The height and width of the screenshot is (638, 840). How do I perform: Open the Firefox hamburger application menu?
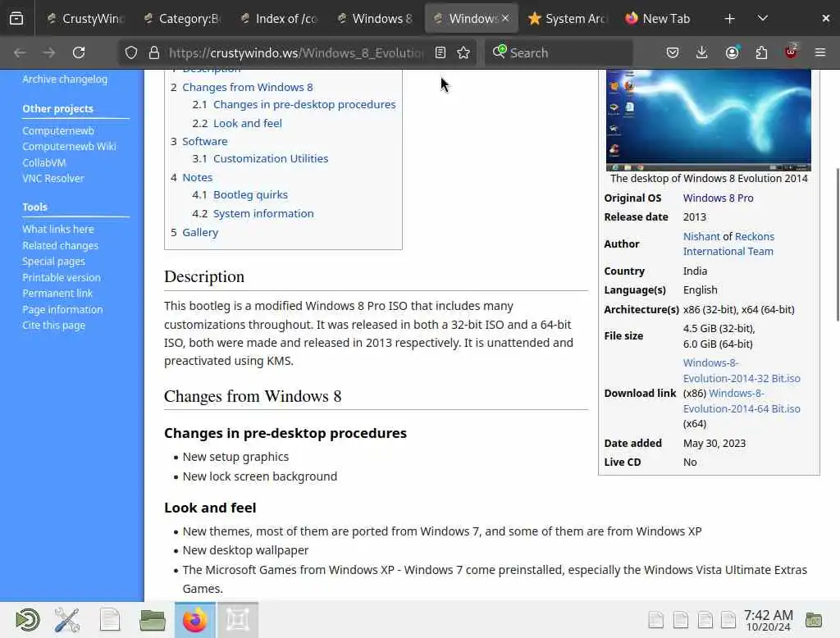(x=820, y=52)
